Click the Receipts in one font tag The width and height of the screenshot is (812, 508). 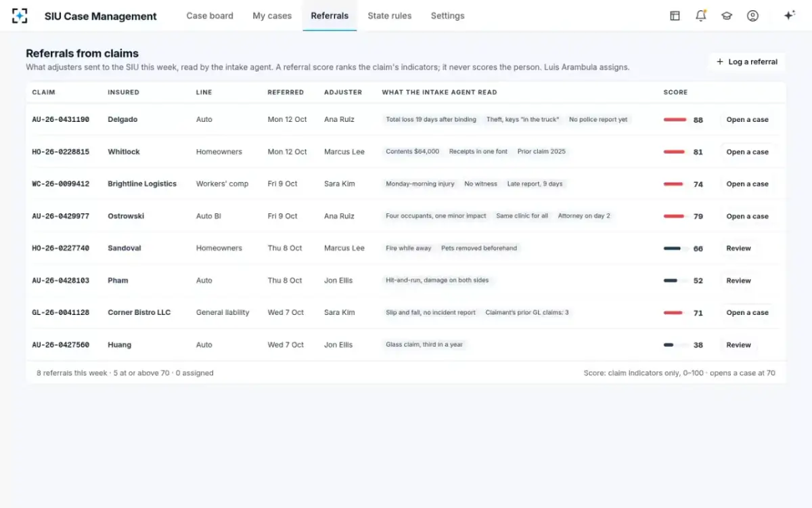[478, 152]
